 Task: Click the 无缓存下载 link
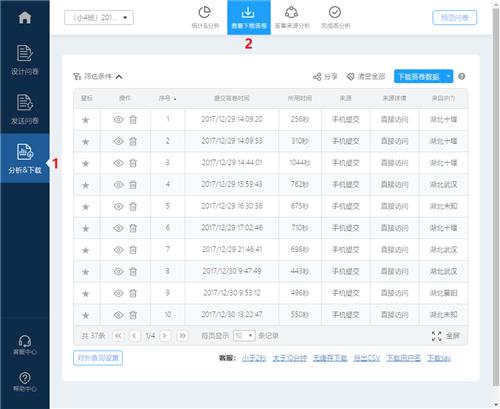(330, 358)
